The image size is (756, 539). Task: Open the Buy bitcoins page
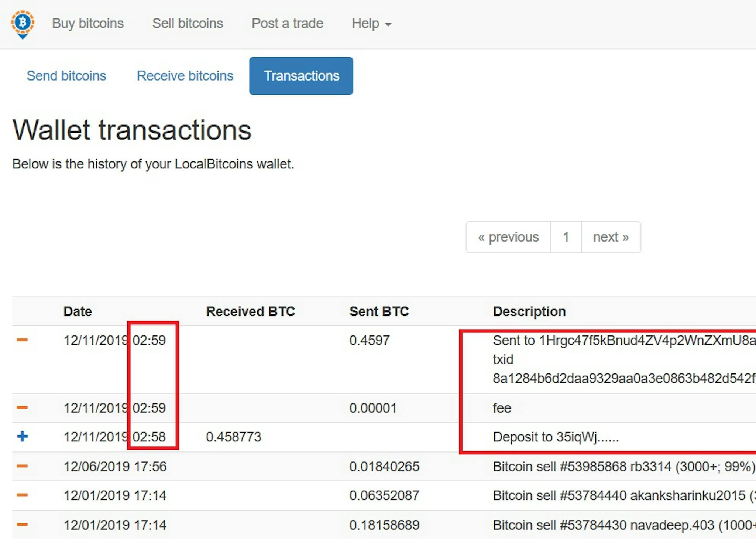[88, 23]
